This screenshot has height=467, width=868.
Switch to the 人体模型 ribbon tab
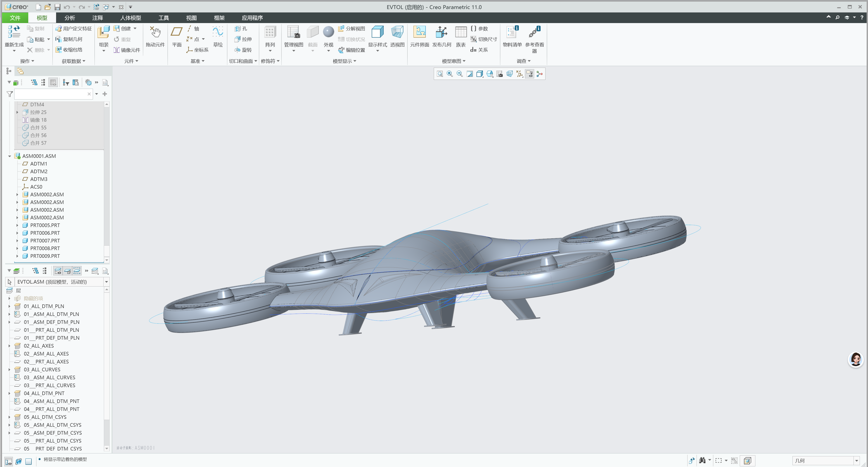[x=131, y=18]
